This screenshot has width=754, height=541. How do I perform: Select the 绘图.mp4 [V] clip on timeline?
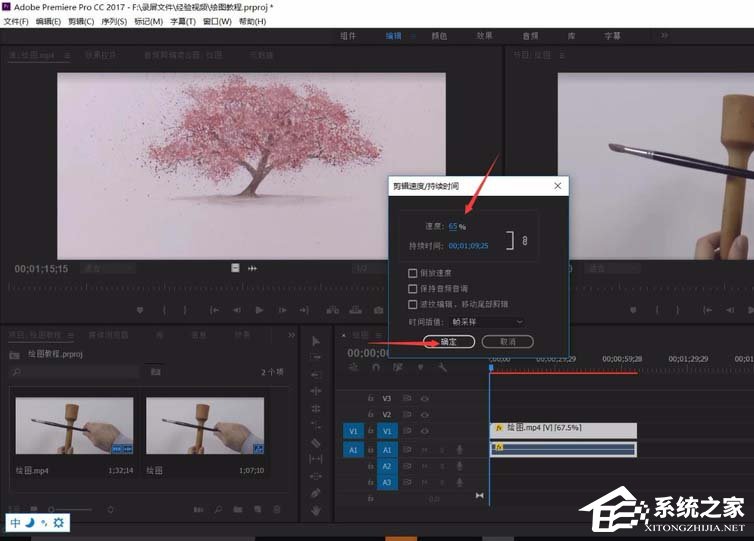click(x=564, y=430)
